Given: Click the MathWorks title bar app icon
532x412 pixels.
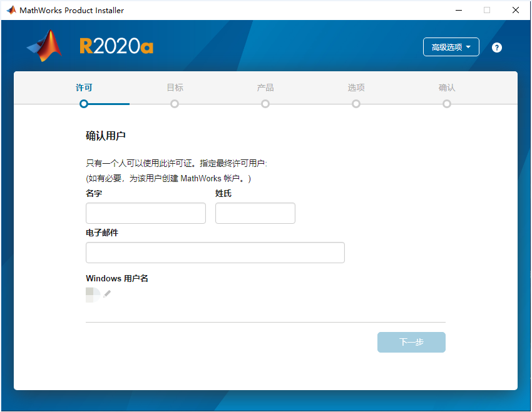Looking at the screenshot, I should point(11,10).
